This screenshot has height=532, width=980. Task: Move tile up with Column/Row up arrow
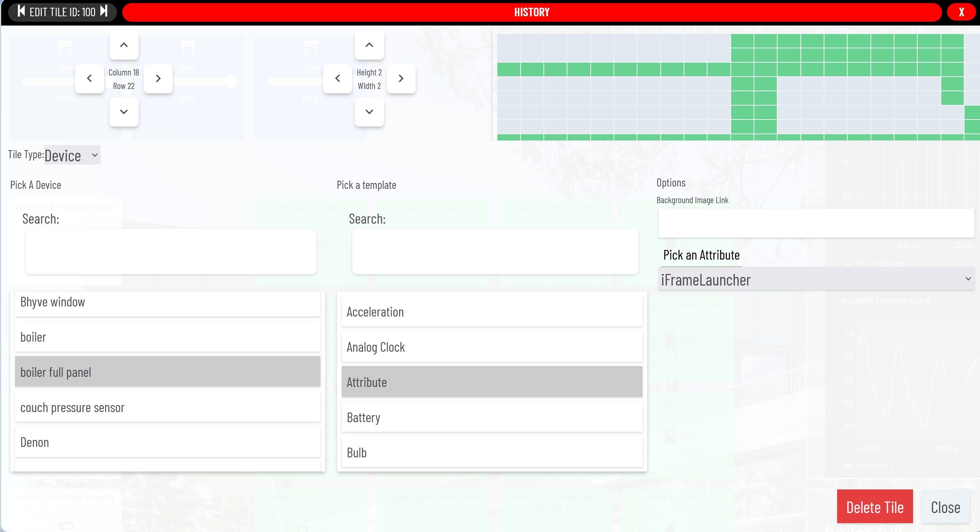tap(124, 45)
